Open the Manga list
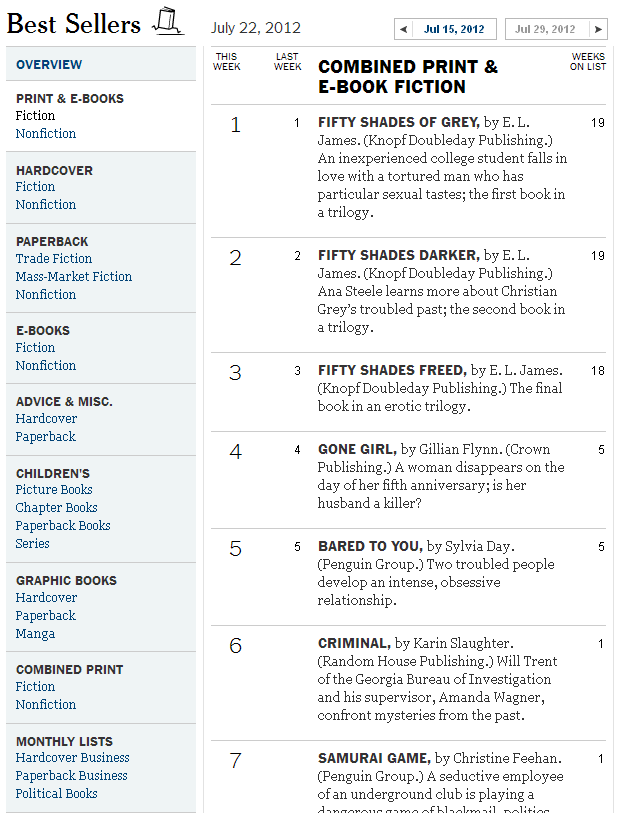The height and width of the screenshot is (813, 618). coord(35,634)
